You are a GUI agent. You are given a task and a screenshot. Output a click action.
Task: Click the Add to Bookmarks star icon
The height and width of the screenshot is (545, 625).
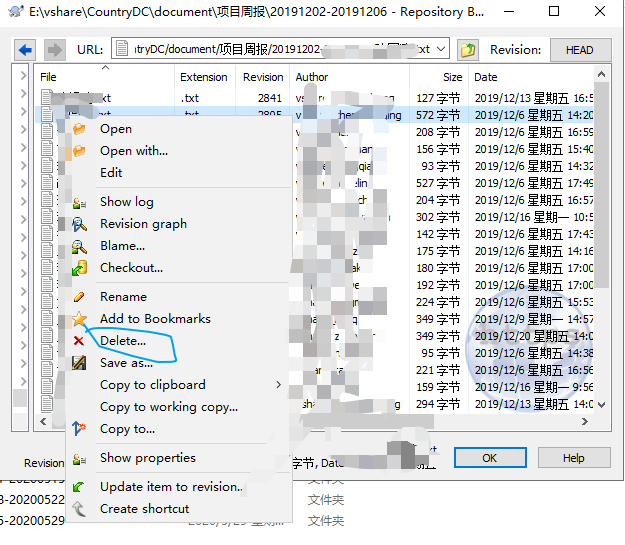pyautogui.click(x=79, y=319)
